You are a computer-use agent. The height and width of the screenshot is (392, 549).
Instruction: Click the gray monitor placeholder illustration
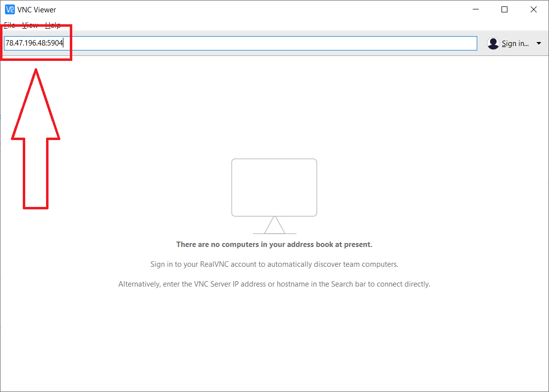pos(274,187)
